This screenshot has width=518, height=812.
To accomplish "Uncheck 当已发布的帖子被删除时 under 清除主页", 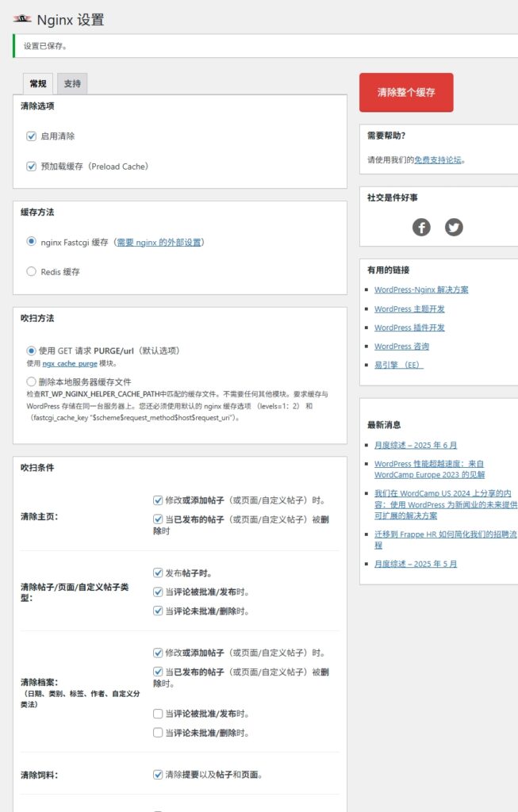I will click(x=158, y=519).
